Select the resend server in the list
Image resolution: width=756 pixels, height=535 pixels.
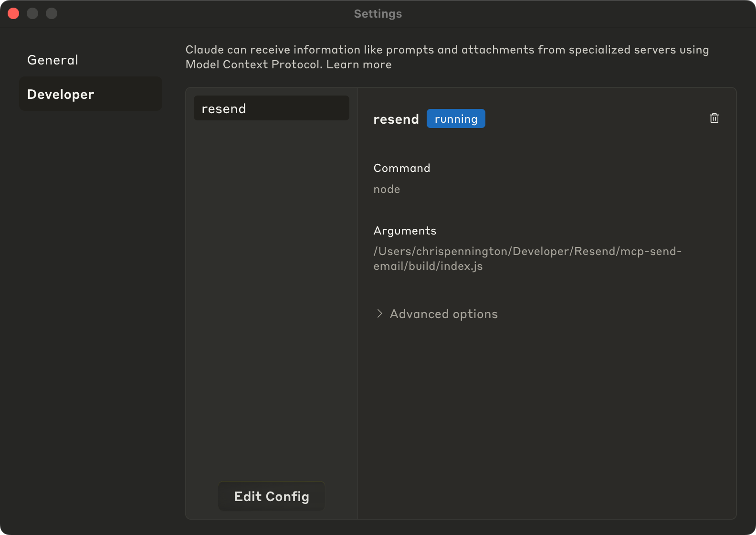(x=271, y=108)
